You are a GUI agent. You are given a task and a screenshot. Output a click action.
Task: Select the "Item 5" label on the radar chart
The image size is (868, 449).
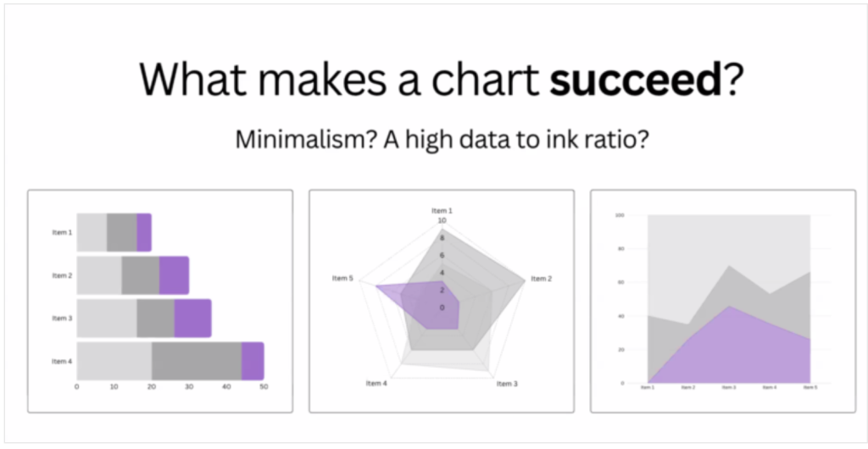342,279
